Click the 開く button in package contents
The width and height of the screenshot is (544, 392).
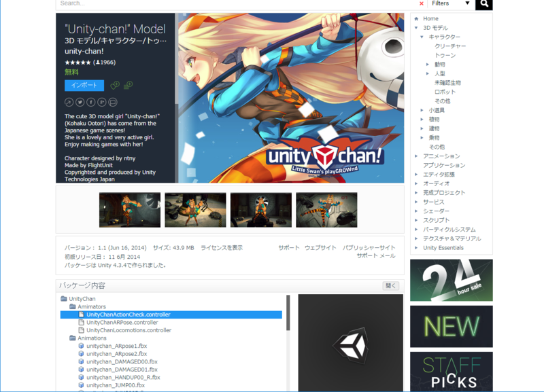pos(390,286)
